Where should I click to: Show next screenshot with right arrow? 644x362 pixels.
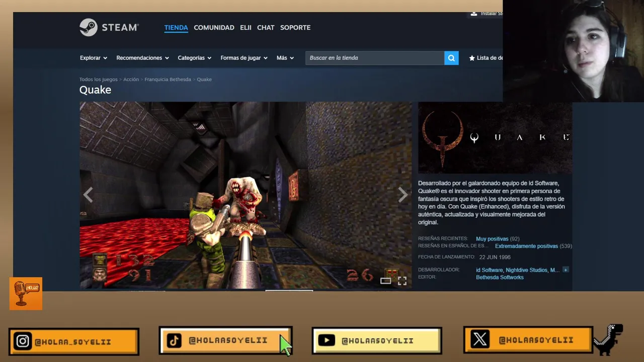pyautogui.click(x=403, y=195)
